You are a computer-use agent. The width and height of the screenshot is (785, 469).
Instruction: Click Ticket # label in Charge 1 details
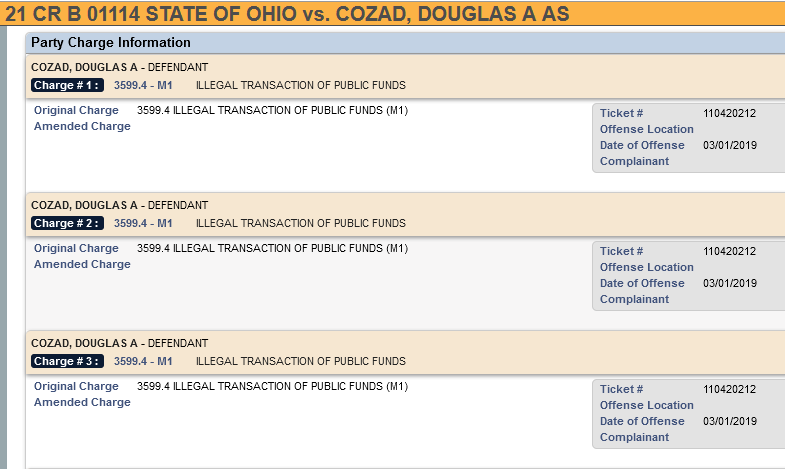point(621,113)
